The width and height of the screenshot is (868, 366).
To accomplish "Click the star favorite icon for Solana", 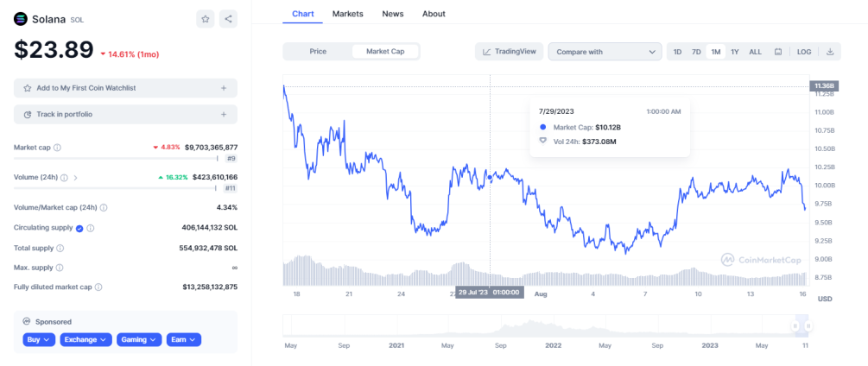I will click(206, 19).
